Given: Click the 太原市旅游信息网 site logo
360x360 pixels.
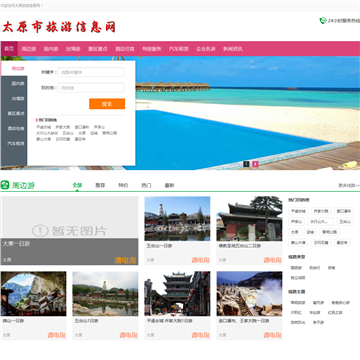Looking at the screenshot, I should click(x=59, y=27).
